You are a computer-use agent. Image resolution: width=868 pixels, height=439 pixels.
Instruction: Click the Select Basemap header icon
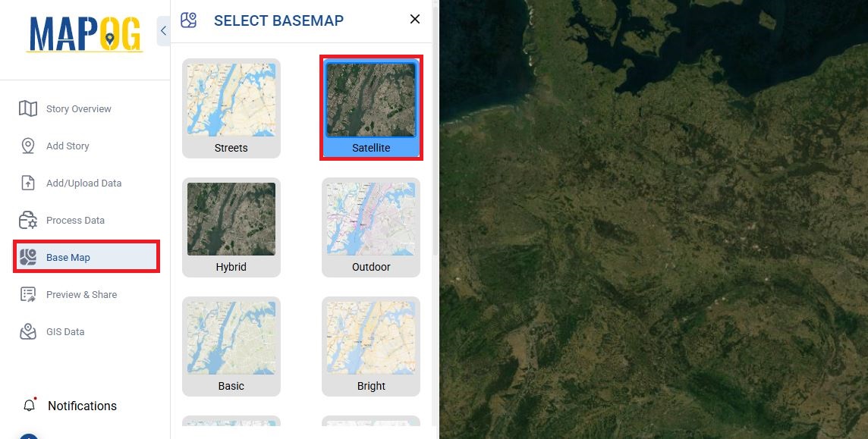tap(189, 20)
